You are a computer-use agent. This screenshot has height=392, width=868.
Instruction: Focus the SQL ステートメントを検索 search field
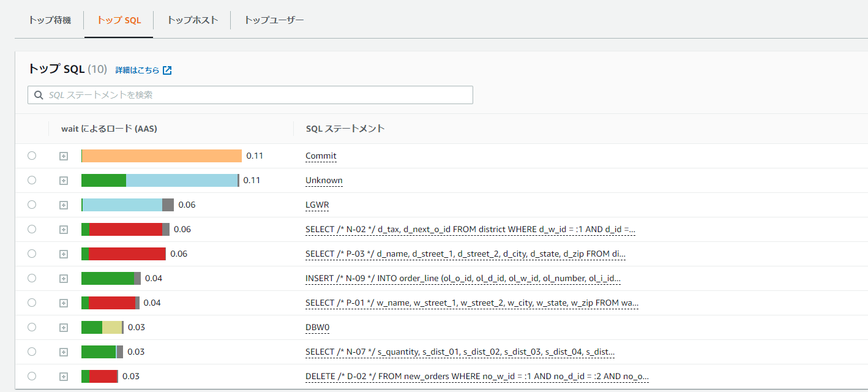[257, 95]
